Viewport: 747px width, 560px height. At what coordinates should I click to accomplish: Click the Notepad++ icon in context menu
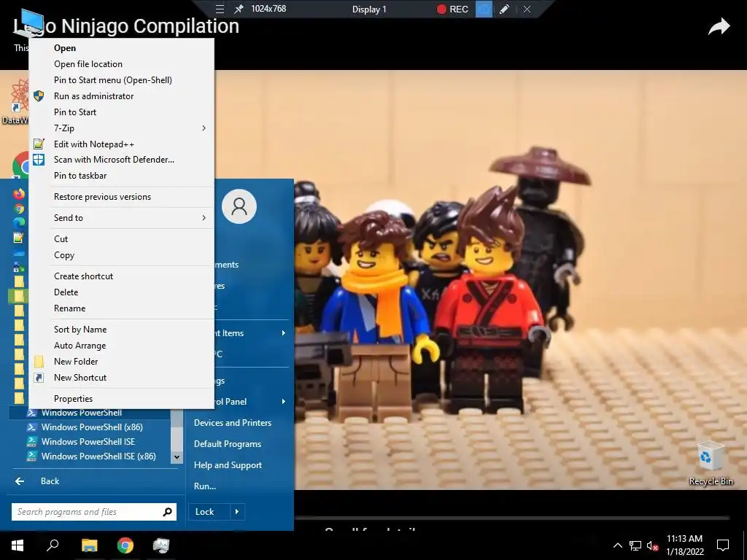pos(39,144)
